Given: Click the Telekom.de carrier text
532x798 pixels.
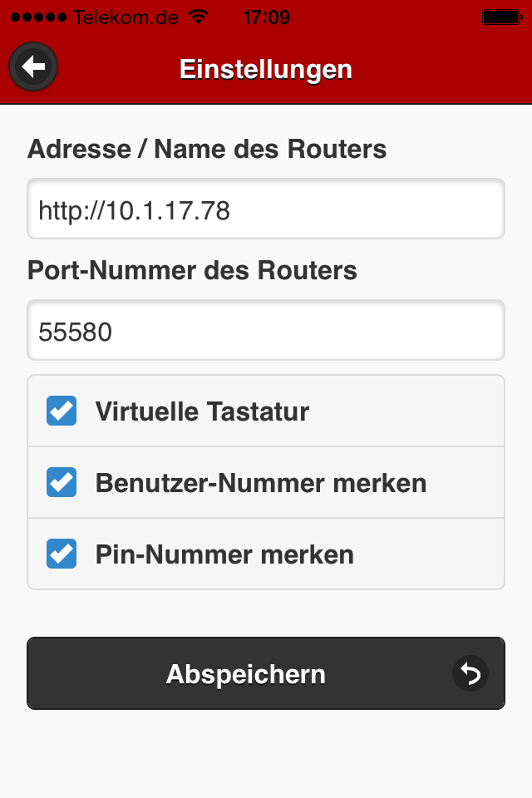Looking at the screenshot, I should pyautogui.click(x=126, y=17).
